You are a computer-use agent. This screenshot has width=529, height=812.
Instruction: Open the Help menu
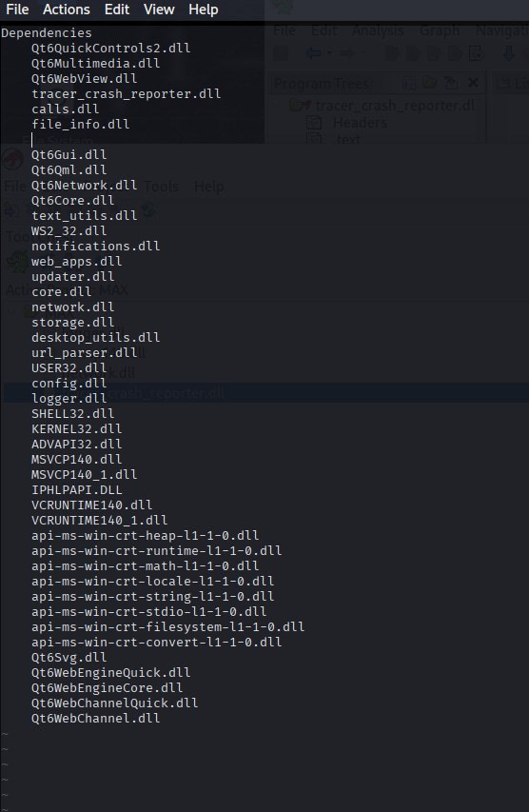point(203,10)
